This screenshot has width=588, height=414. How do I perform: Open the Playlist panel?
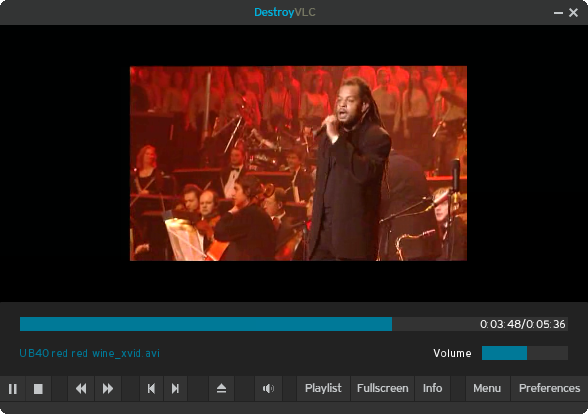(323, 388)
